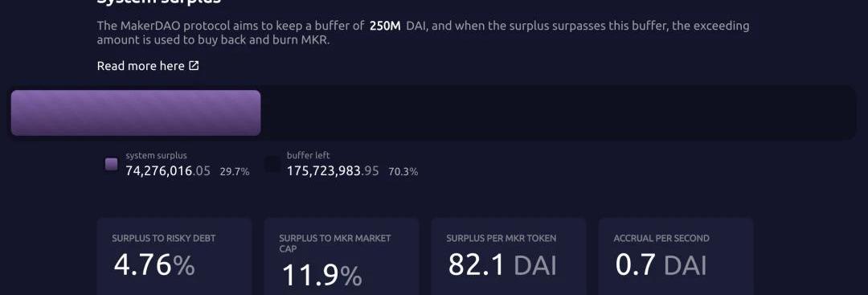
Task: Click the empty dark portion of buffer bar
Action: coord(559,113)
